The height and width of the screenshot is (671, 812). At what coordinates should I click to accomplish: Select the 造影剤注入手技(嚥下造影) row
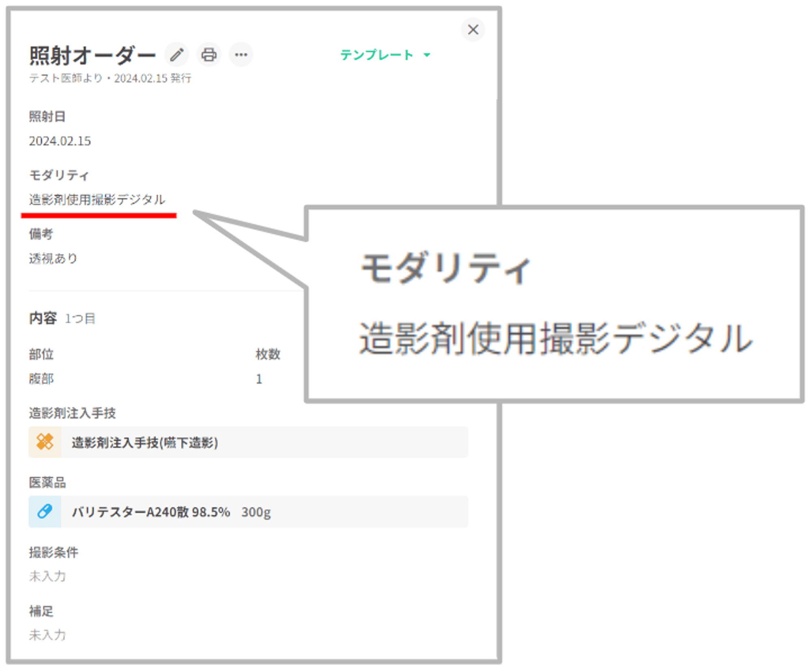pyautogui.click(x=145, y=442)
